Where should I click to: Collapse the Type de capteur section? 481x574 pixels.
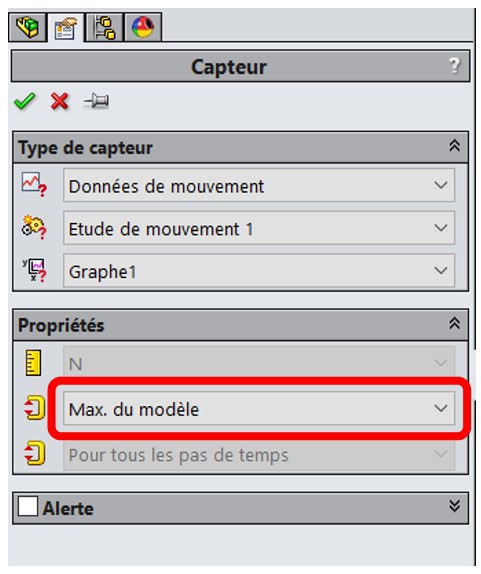point(454,146)
